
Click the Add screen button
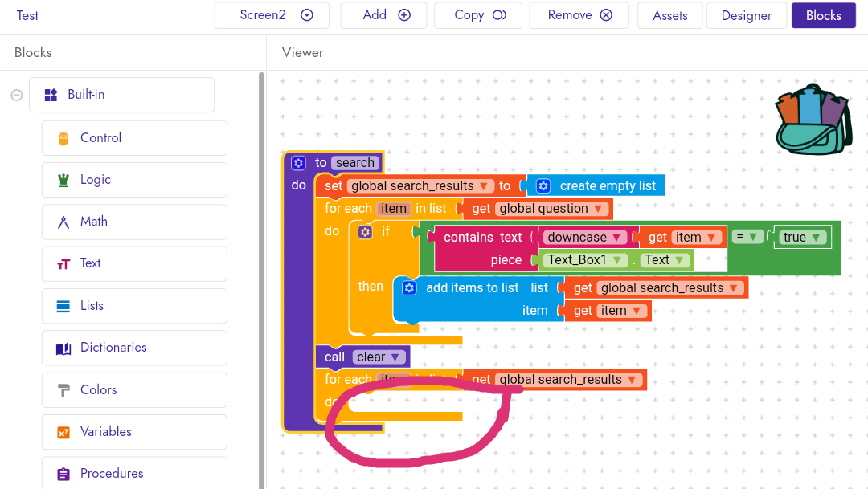point(383,15)
